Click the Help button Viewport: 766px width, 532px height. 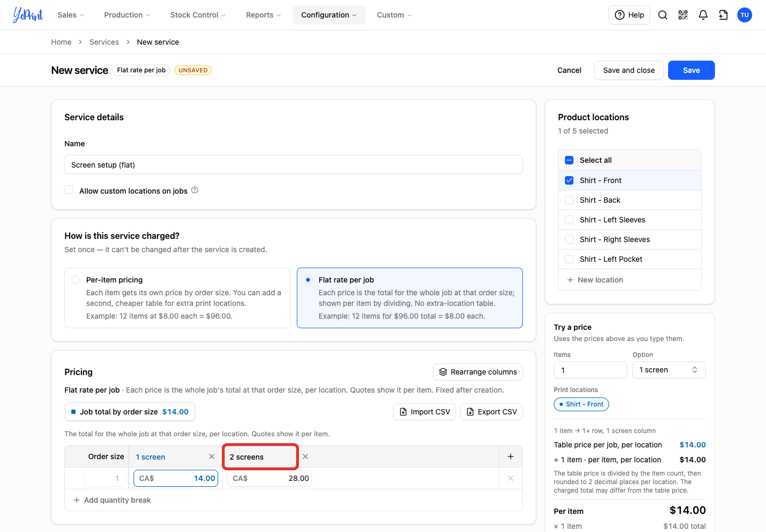(629, 15)
